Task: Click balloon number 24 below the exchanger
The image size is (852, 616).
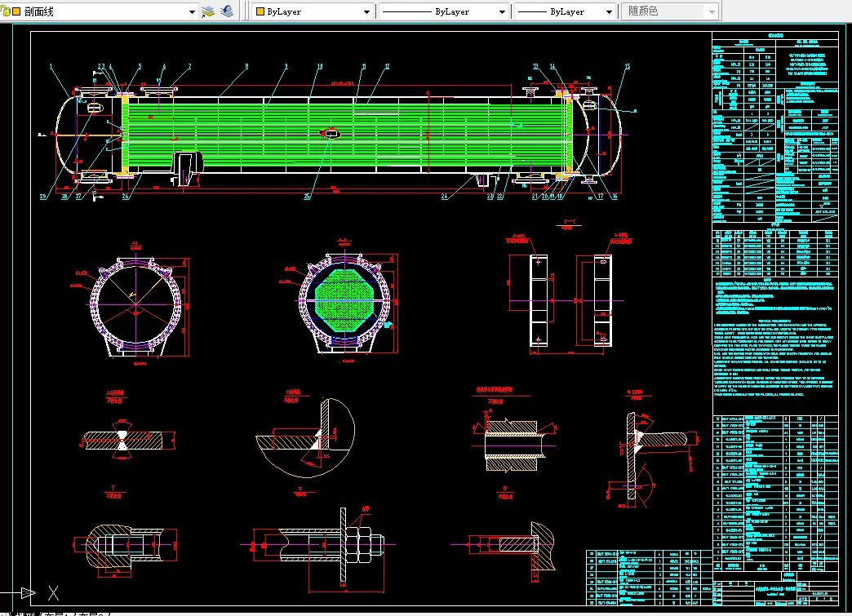Action: point(445,197)
